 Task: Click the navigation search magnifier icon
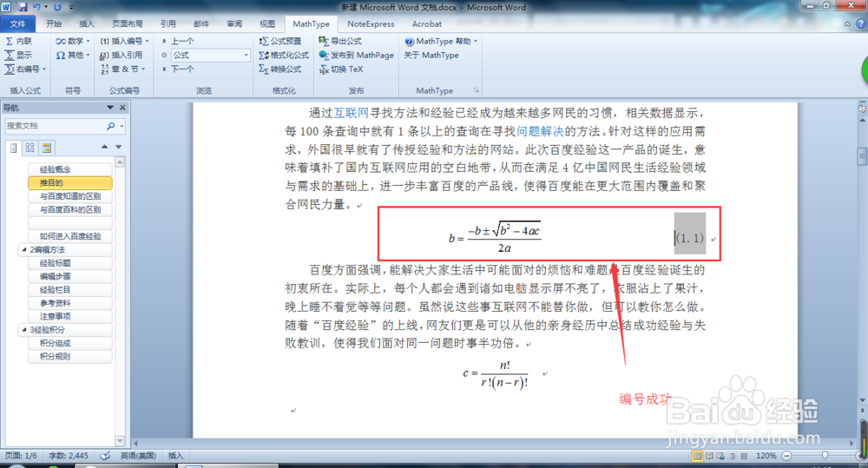(111, 126)
